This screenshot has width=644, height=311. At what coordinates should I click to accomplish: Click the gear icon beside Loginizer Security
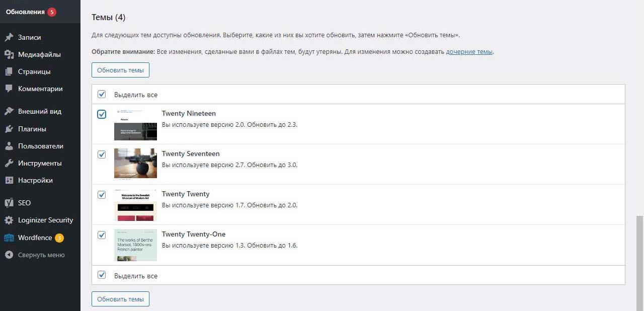[x=9, y=220]
